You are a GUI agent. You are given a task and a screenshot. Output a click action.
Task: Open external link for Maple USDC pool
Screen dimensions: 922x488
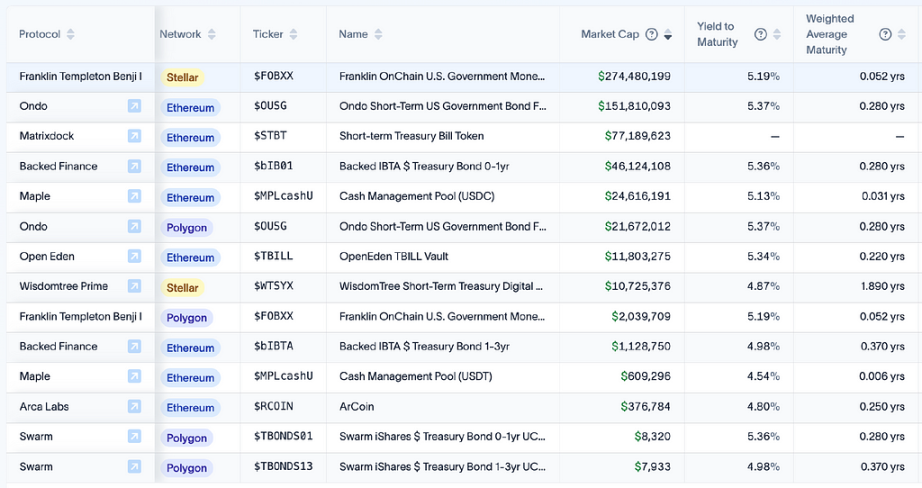135,196
